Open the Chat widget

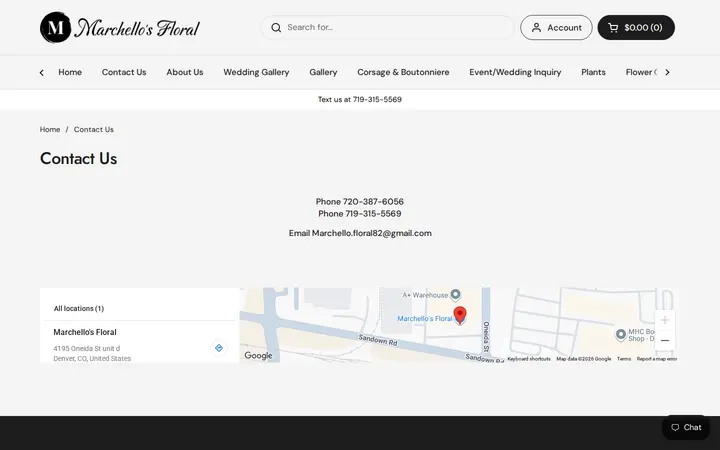686,428
